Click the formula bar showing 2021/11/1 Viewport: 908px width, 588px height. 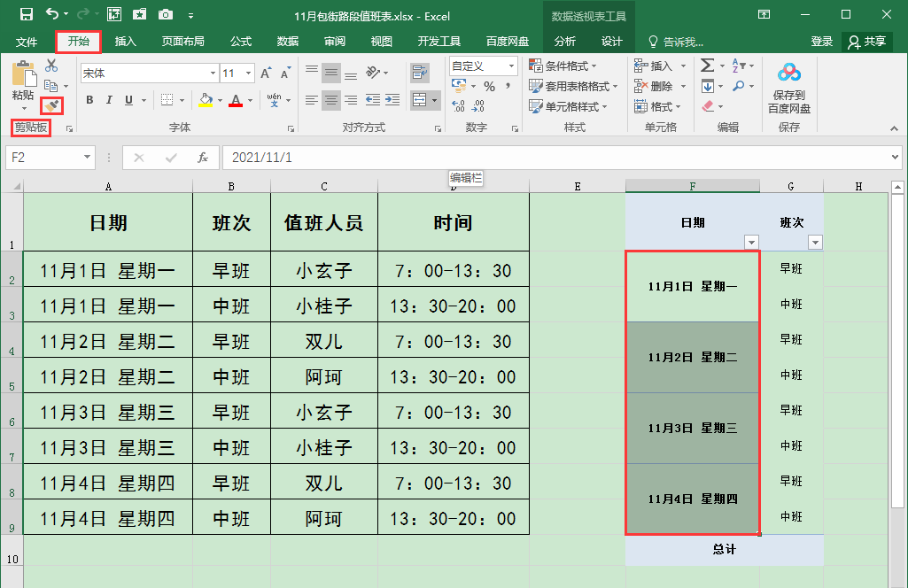(556, 158)
